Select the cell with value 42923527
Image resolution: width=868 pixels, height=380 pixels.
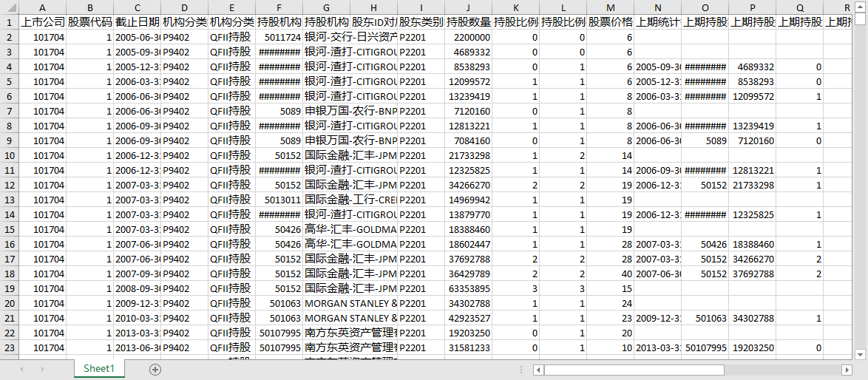click(468, 318)
